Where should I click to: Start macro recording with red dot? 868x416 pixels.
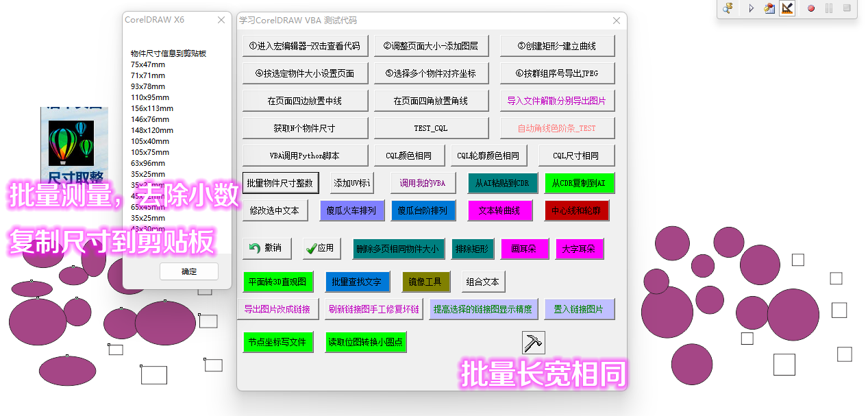810,8
